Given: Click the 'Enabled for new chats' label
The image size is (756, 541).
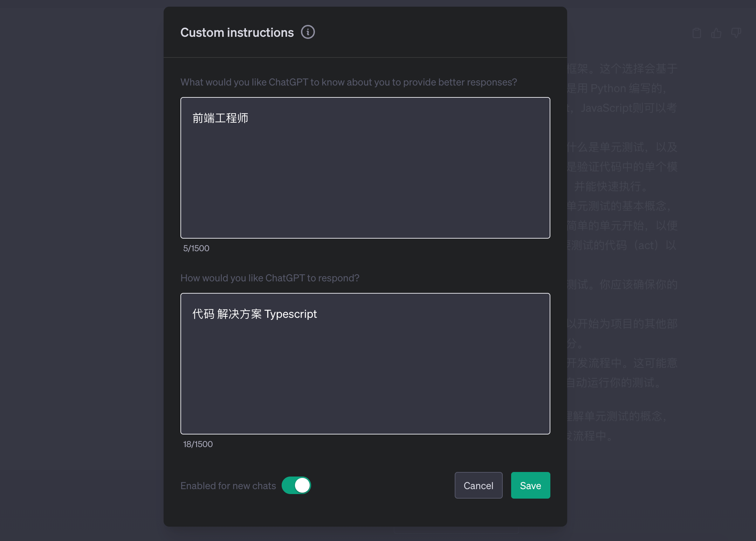Looking at the screenshot, I should click(x=228, y=486).
